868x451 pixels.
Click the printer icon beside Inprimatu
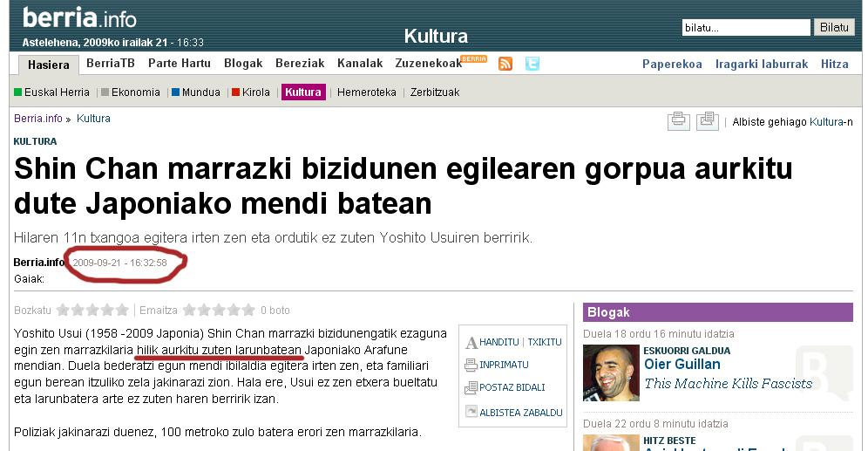[x=471, y=366]
